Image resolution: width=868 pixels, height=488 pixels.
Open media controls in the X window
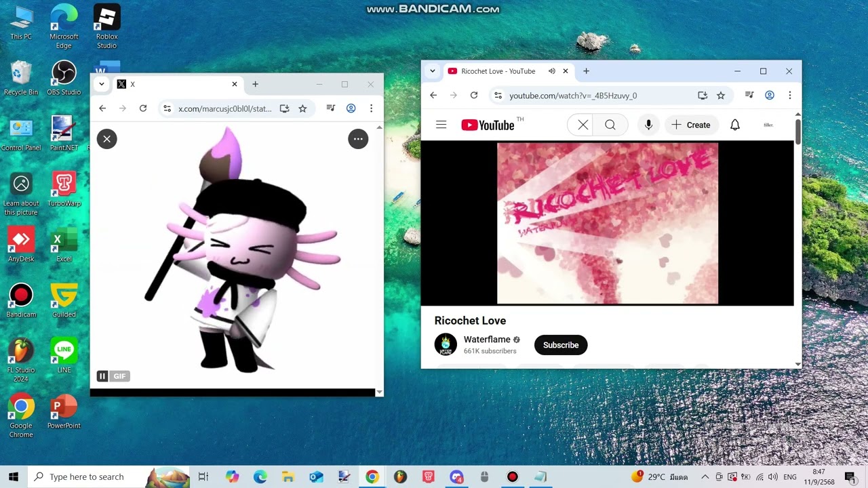point(331,108)
